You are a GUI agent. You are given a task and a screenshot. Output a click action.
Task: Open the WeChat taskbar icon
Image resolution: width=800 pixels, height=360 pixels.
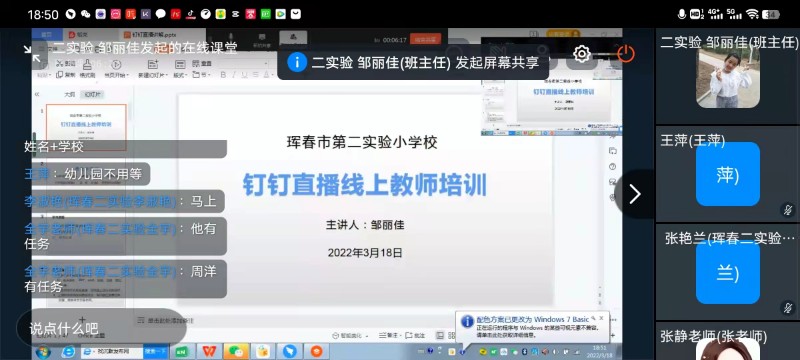(x=236, y=352)
